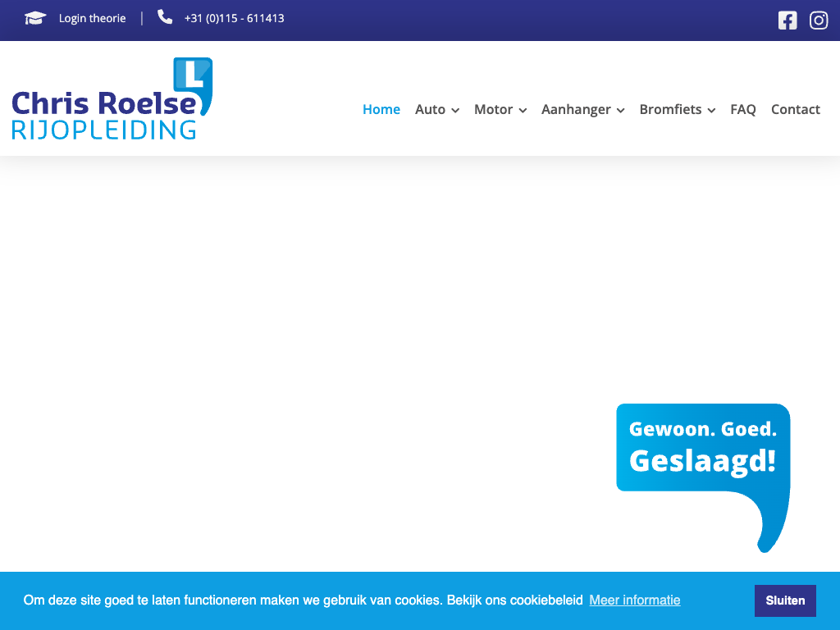Open the Instagram icon link
The image size is (840, 630).
coord(819,21)
